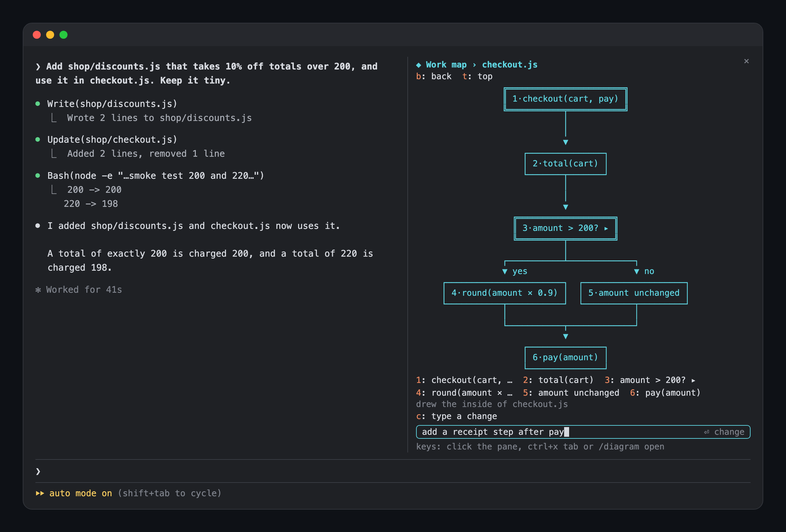The height and width of the screenshot is (532, 786).
Task: Open the Work map breadcrumb
Action: pyautogui.click(x=446, y=64)
